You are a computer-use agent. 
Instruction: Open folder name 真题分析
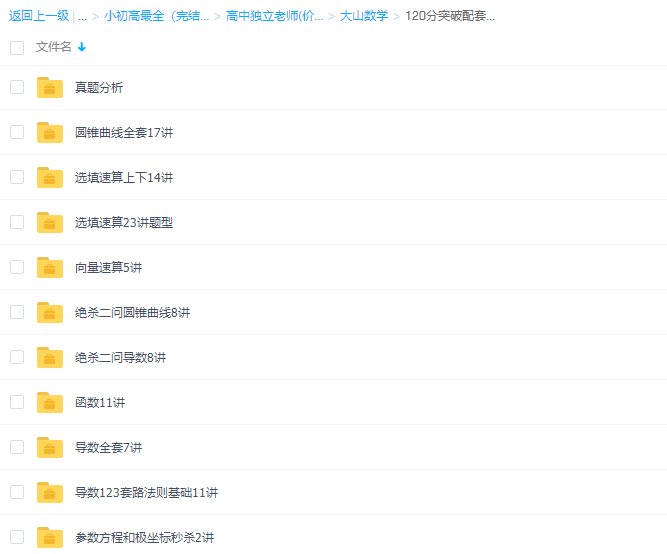[99, 88]
